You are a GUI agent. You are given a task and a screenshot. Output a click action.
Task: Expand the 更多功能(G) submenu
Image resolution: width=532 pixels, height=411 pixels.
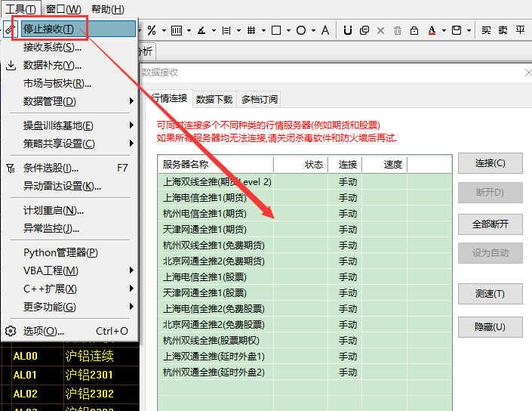[x=69, y=307]
